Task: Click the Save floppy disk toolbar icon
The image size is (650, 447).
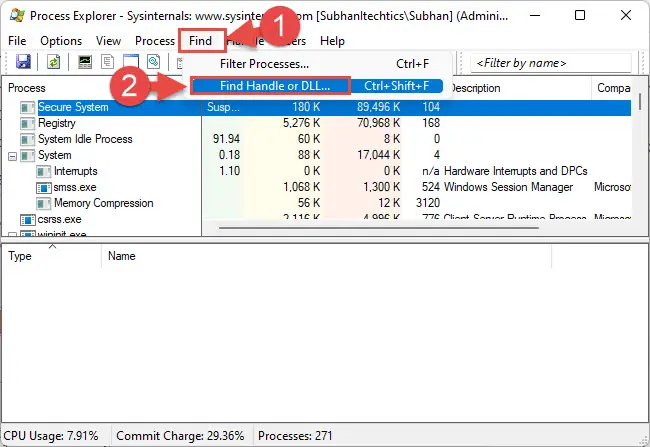Action: 23,62
